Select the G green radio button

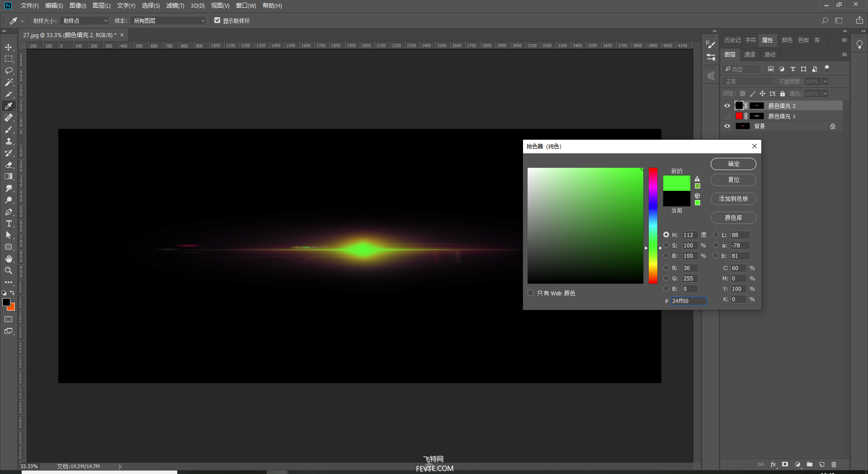pyautogui.click(x=666, y=278)
